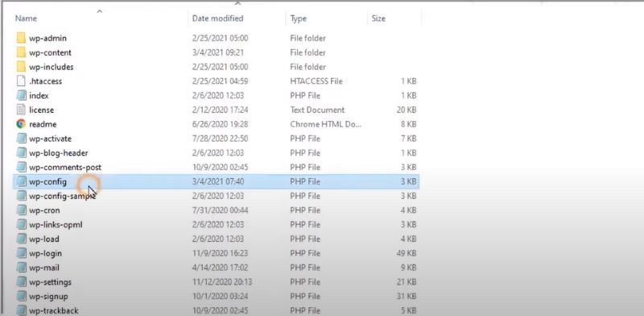Click the date 4/14/2020 17:02
Viewport: 644px width, 316px height.
click(x=220, y=268)
